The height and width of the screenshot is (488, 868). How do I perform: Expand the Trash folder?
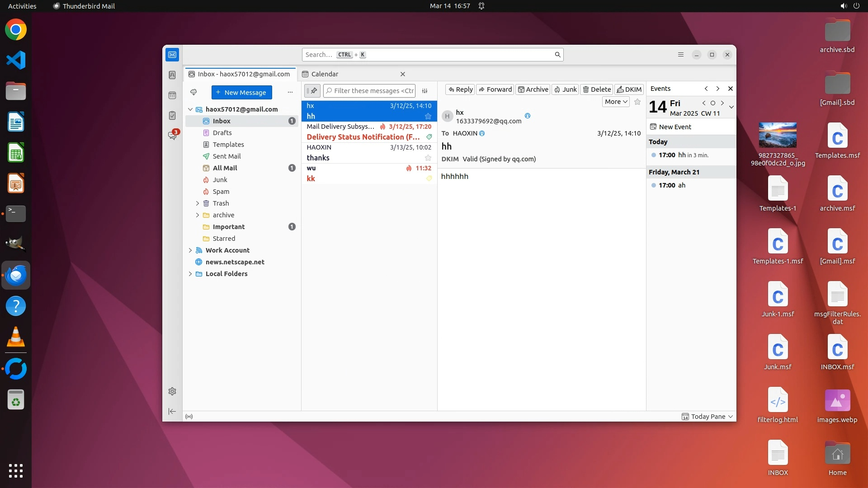(x=197, y=203)
